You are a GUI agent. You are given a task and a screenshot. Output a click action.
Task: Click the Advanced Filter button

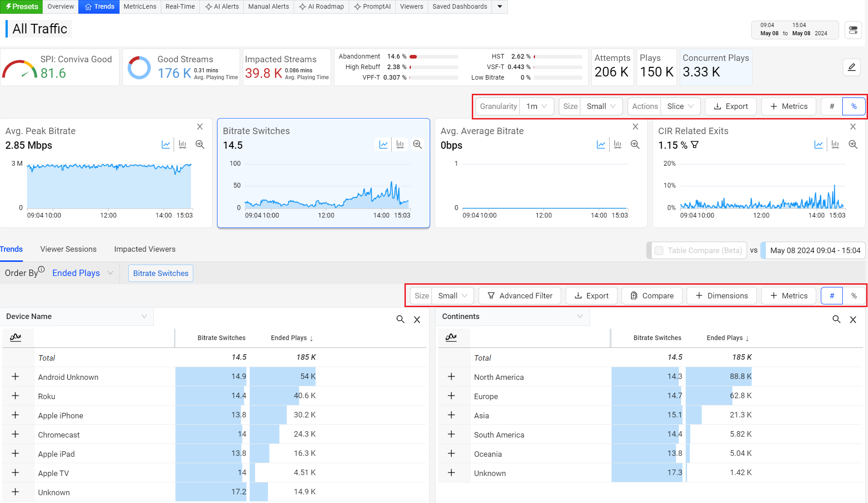click(x=520, y=296)
